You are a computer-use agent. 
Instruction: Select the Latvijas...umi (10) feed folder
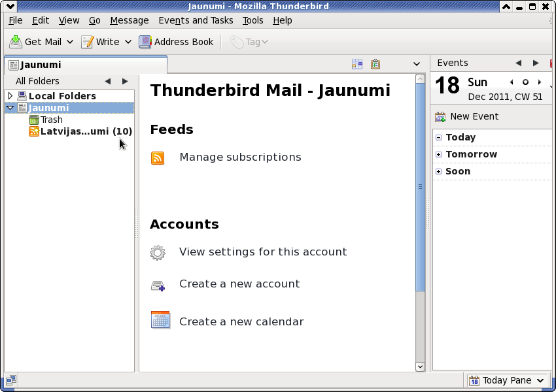pyautogui.click(x=69, y=131)
